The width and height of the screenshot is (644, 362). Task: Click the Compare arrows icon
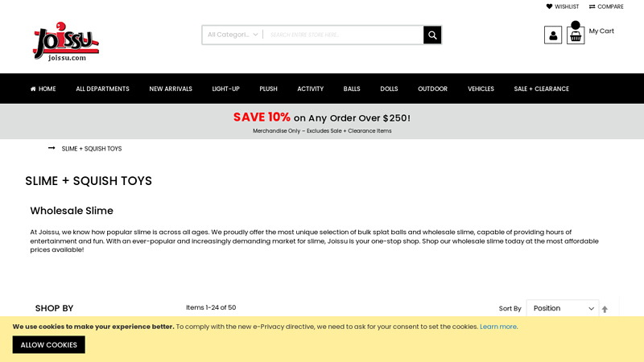tap(592, 6)
